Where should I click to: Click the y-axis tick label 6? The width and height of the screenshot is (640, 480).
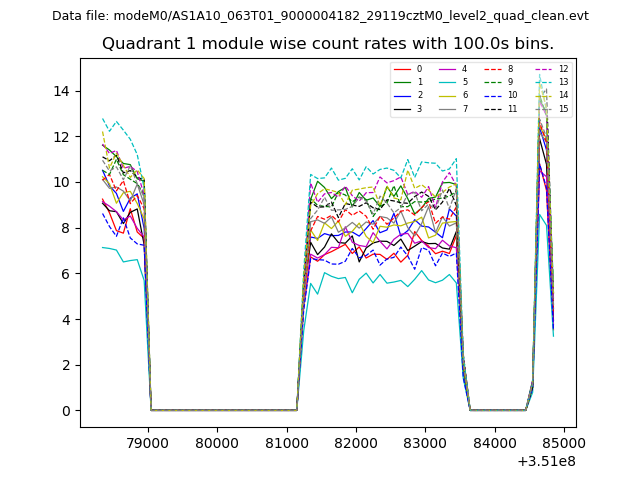tap(67, 274)
